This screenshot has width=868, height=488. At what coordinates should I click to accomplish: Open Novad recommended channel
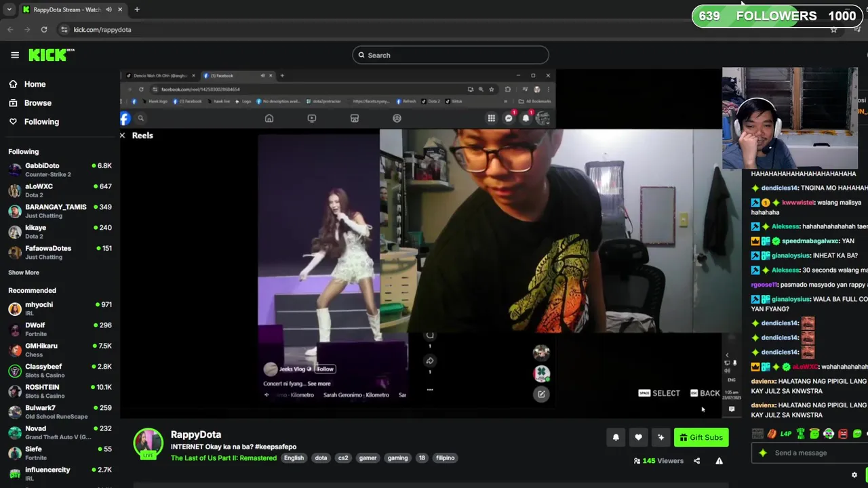[x=60, y=432]
